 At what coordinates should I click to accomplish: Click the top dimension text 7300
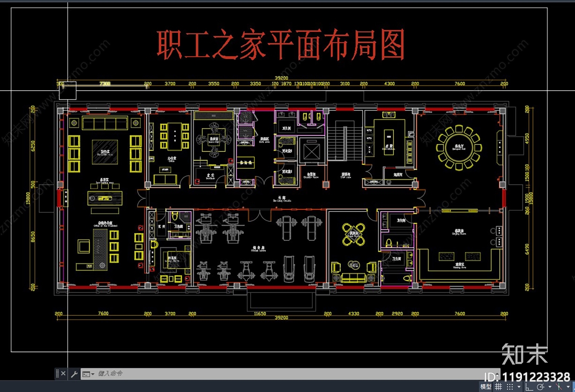pyautogui.click(x=105, y=84)
